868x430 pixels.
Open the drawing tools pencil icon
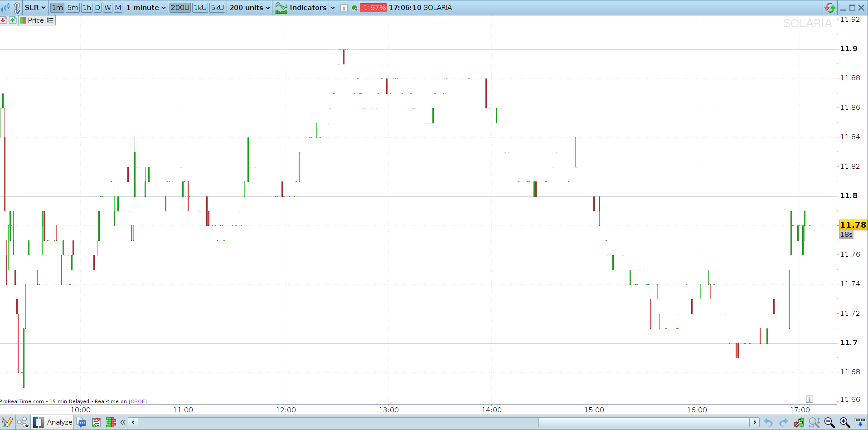(7, 422)
